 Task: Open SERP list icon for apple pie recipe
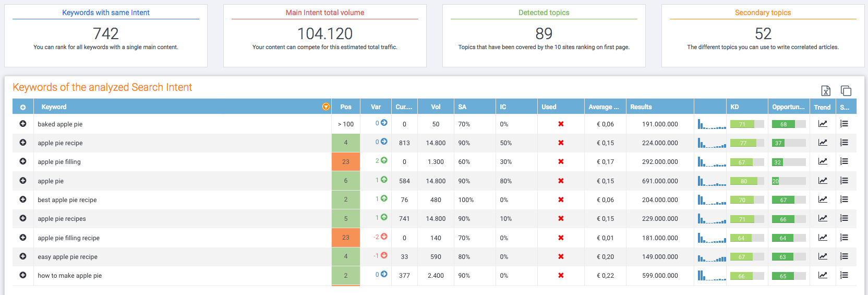[844, 143]
